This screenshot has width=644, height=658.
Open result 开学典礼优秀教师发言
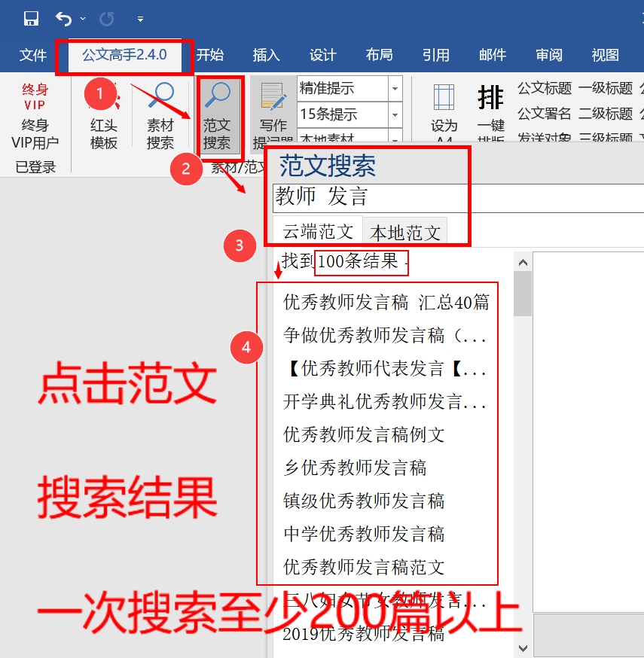click(x=385, y=402)
